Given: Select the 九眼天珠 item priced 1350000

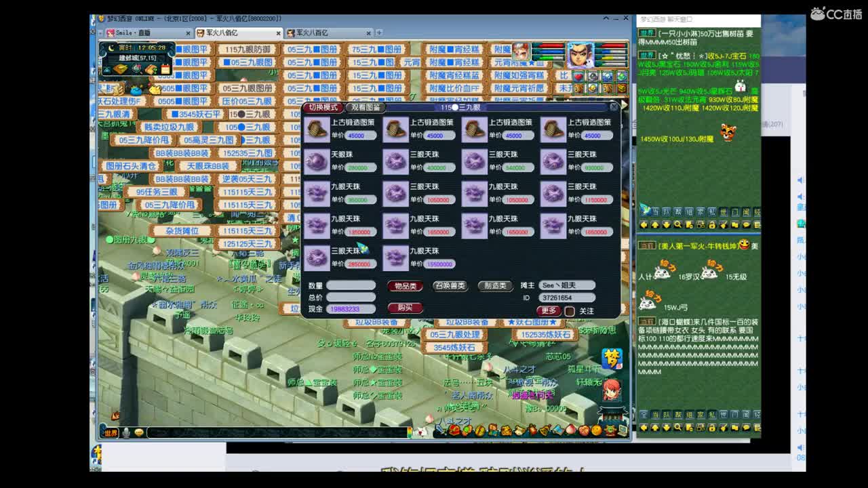Looking at the screenshot, I should tap(317, 226).
